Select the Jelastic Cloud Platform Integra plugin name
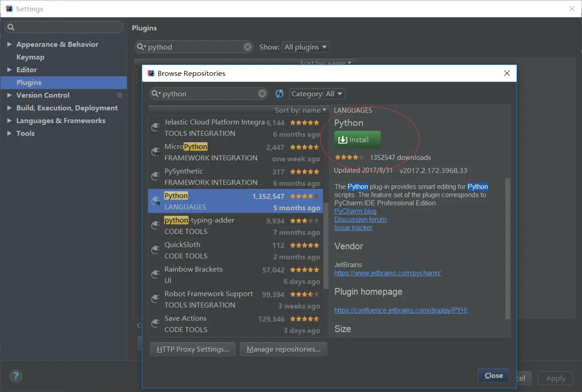Image resolution: width=582 pixels, height=392 pixels. [214, 122]
